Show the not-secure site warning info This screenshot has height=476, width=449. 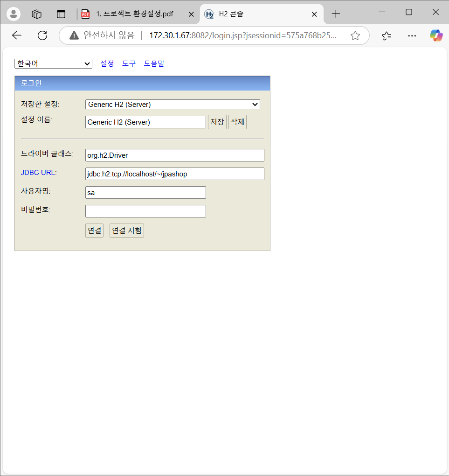[x=102, y=35]
